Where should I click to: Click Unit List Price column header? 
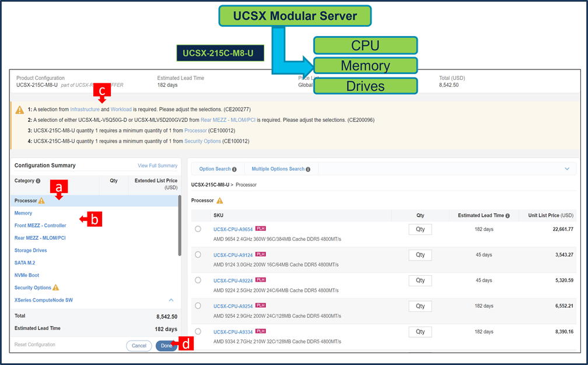coord(551,216)
